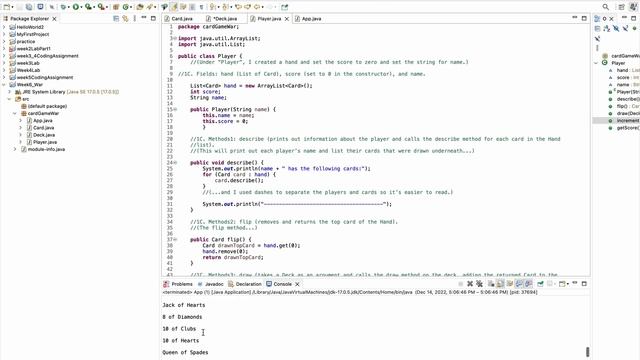
Task: Click the Debug bug toolbar icon
Action: tap(63, 7)
